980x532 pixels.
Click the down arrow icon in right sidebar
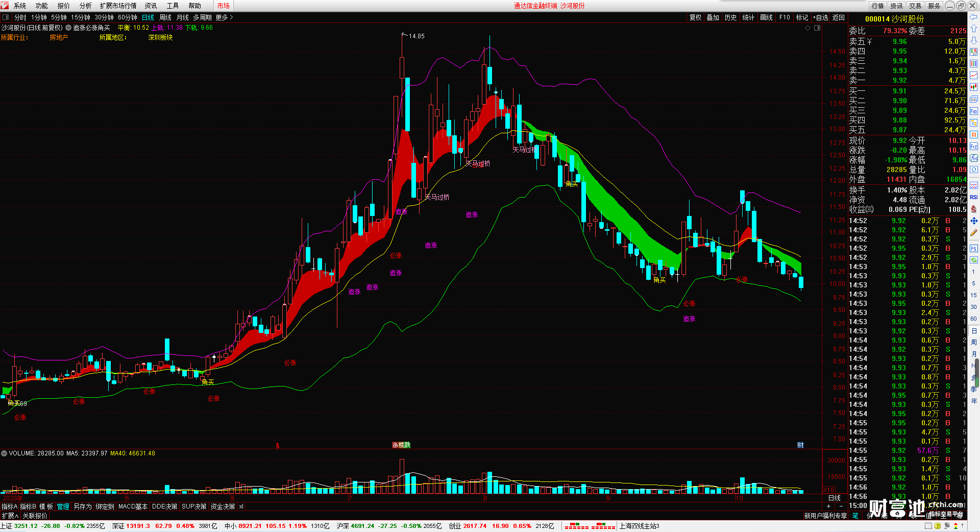tap(974, 40)
